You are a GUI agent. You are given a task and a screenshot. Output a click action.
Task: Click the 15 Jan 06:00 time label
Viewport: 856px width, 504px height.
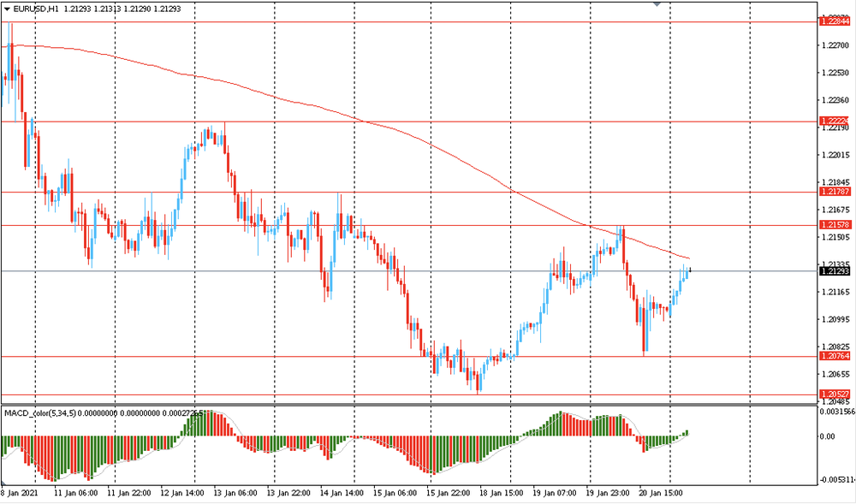(395, 493)
